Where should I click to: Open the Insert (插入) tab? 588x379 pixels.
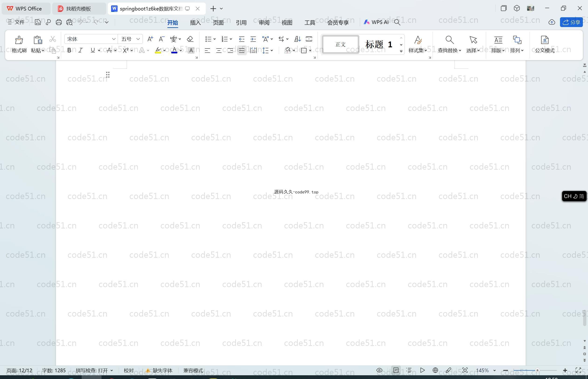195,22
